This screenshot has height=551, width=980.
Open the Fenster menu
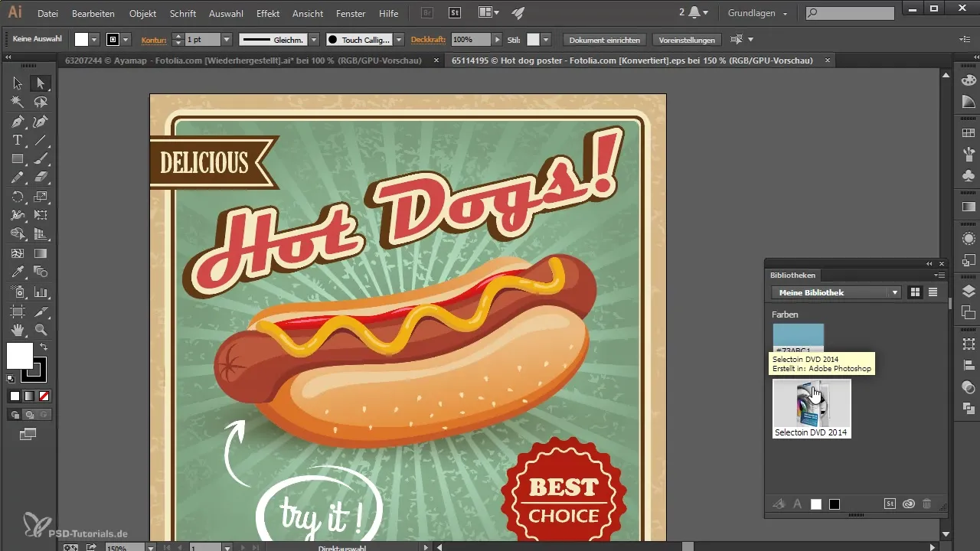coord(351,14)
